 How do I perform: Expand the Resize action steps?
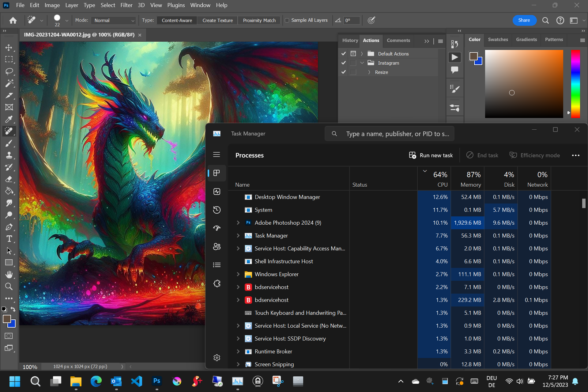pos(369,72)
